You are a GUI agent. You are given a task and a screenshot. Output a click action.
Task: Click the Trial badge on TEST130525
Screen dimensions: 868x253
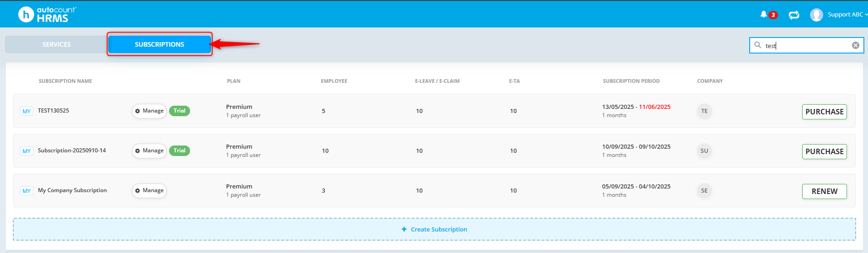(x=180, y=111)
